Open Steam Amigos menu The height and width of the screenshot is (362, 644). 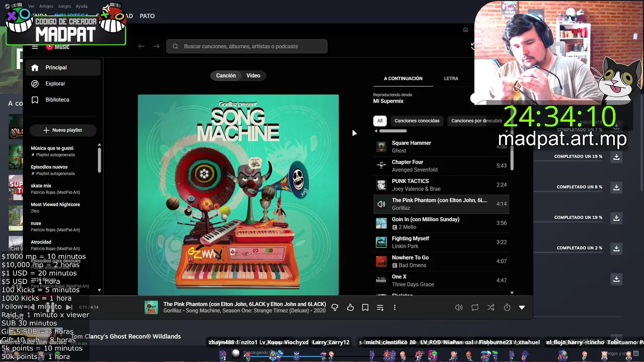(46, 7)
